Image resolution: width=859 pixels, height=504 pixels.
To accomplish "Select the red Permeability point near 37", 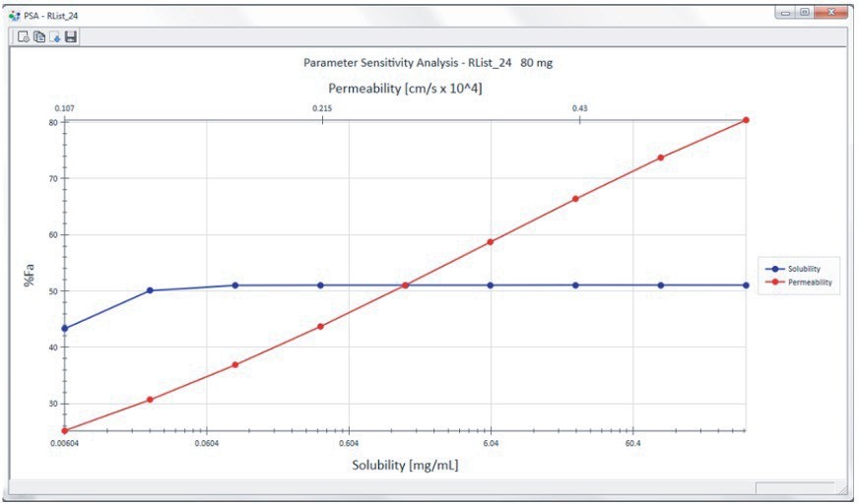I will (235, 365).
